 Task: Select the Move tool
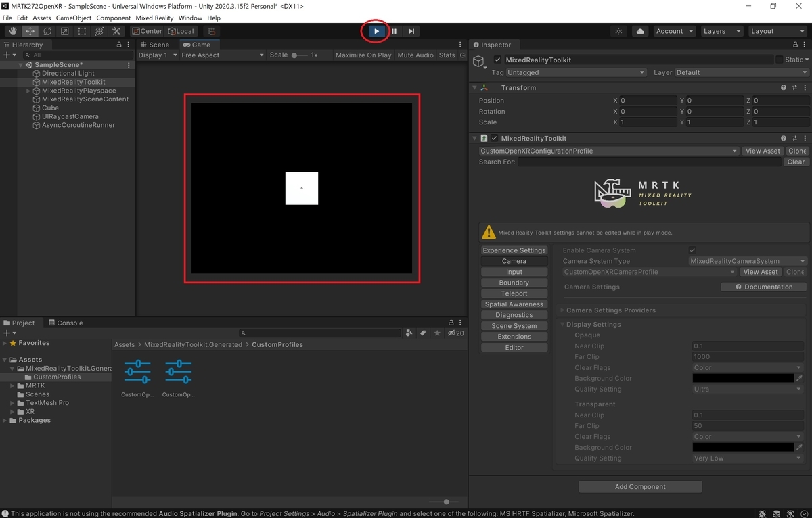click(30, 31)
